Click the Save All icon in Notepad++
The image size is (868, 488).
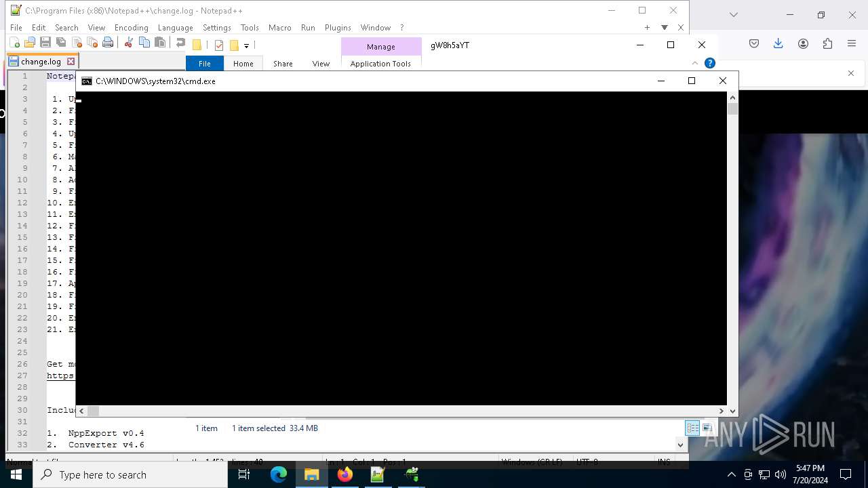(60, 43)
